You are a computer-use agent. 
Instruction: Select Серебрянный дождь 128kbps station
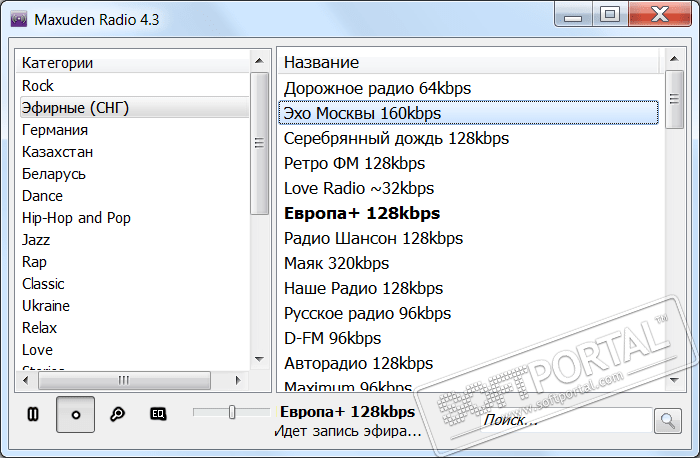point(469,138)
